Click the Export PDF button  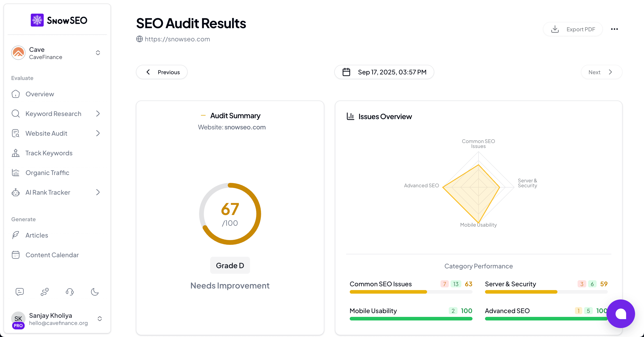pos(573,29)
